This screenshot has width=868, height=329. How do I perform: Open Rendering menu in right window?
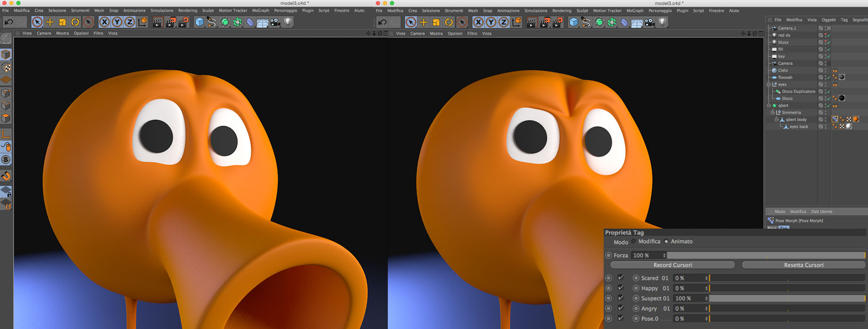pyautogui.click(x=562, y=10)
